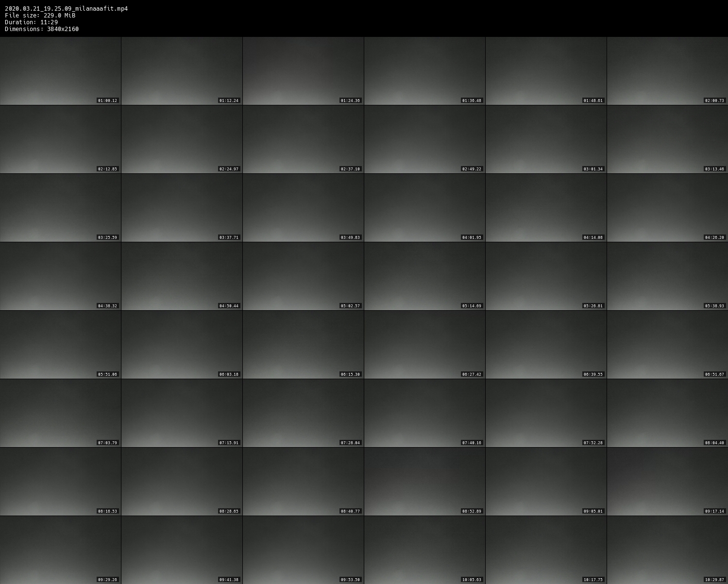Open the thumbnail stamped 08:40.77
This screenshot has height=584, width=728.
(x=303, y=482)
